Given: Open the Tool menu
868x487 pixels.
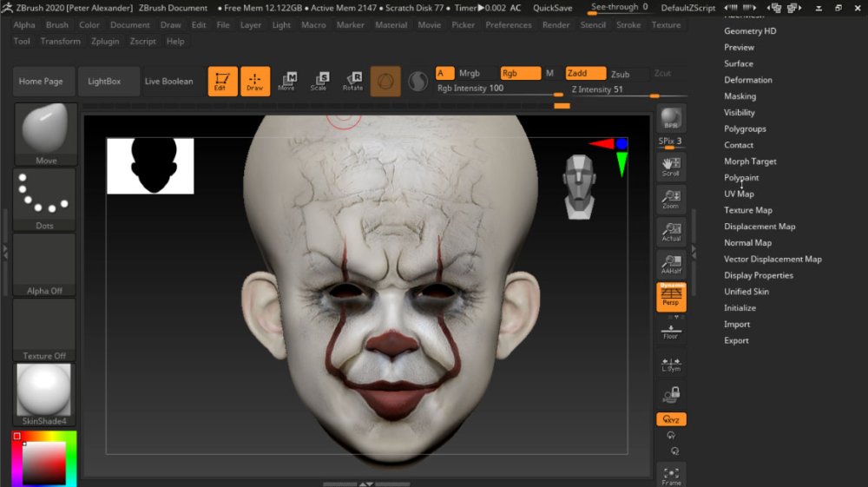Looking at the screenshot, I should click(22, 41).
